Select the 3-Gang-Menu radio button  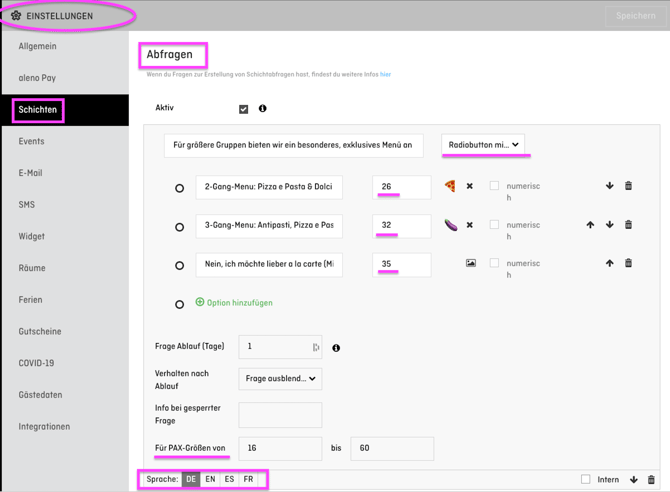coord(180,227)
